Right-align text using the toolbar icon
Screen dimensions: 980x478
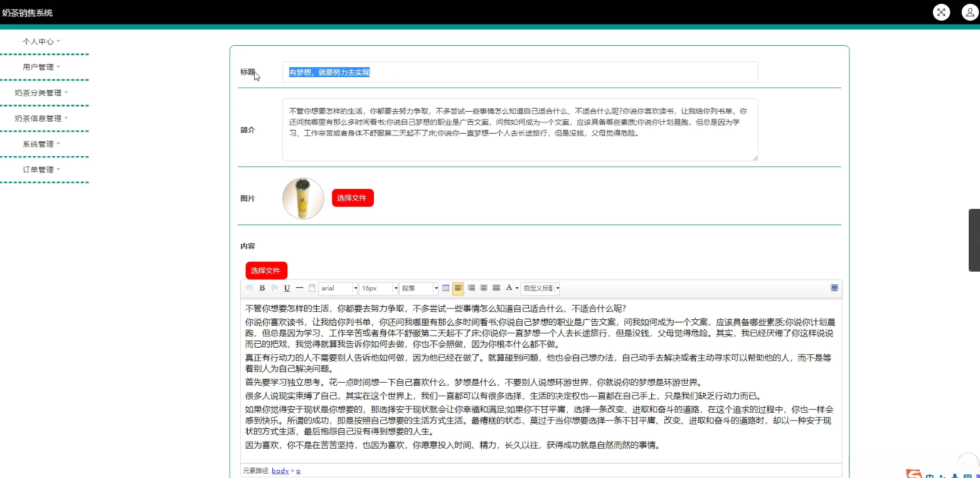point(471,288)
